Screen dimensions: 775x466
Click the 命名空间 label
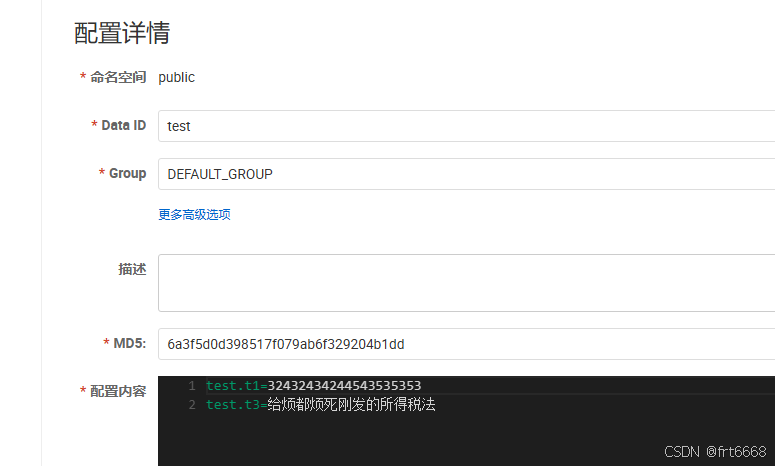(118, 77)
